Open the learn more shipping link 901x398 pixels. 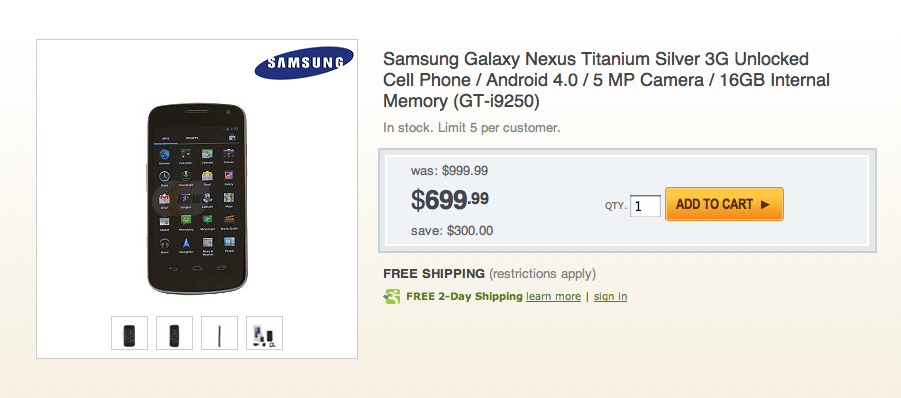pos(553,296)
